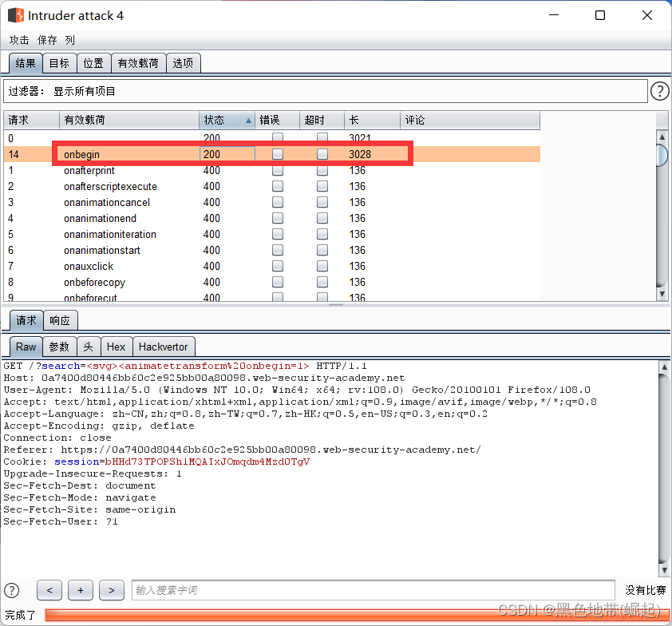
Task: Select the onanimationstart payload row
Action: coord(271,250)
